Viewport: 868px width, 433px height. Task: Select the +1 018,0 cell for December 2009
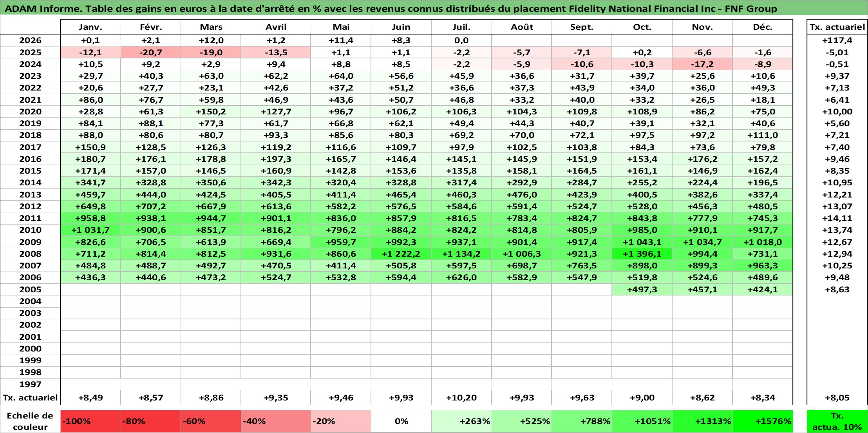pyautogui.click(x=763, y=242)
